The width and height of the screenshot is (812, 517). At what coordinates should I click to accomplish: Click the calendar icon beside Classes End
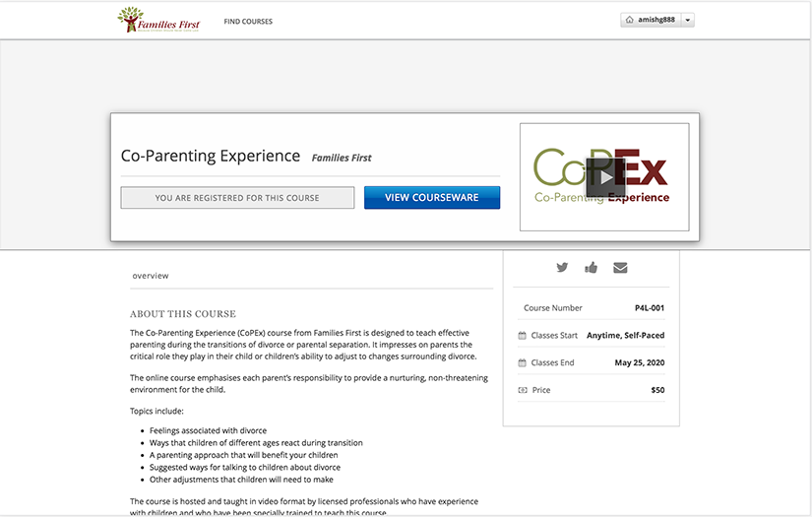(x=522, y=362)
